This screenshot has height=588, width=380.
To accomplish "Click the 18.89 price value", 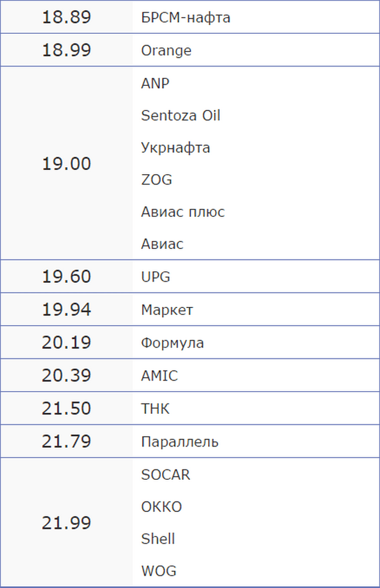I will pos(67,18).
